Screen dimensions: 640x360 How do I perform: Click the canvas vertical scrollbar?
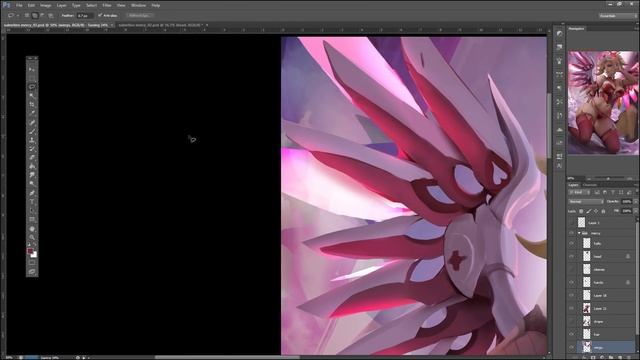coord(549,127)
